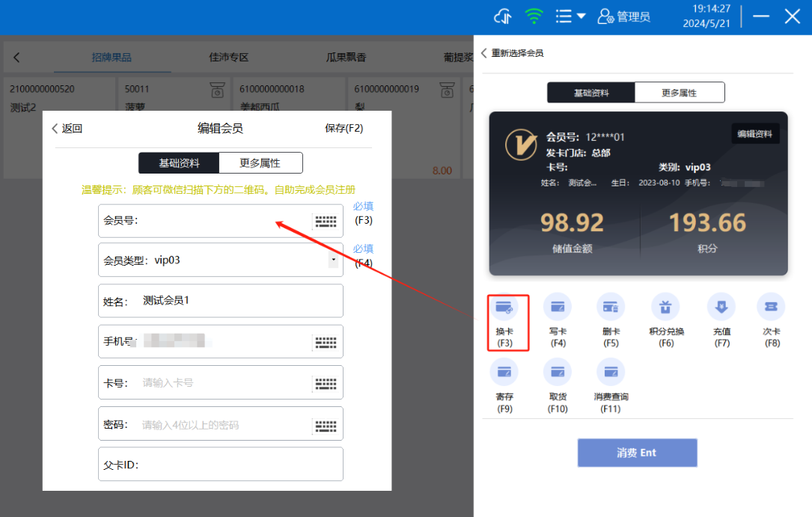Click the 98.92 储值金额 balance value
812x517 pixels.
pos(573,222)
